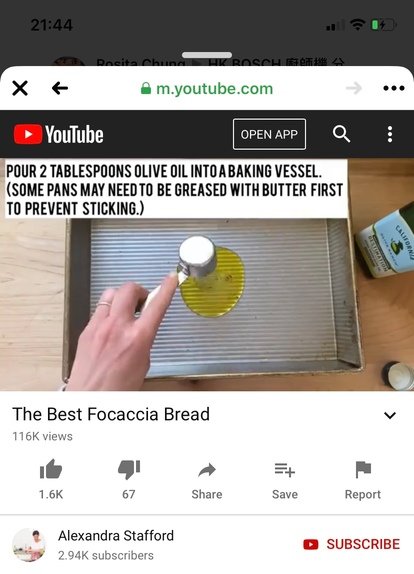Go forward with the browser forward arrow
The image size is (414, 574).
[354, 88]
